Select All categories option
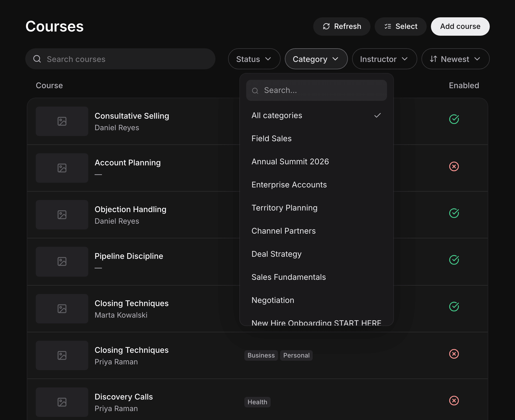The height and width of the screenshot is (420, 515). click(316, 115)
